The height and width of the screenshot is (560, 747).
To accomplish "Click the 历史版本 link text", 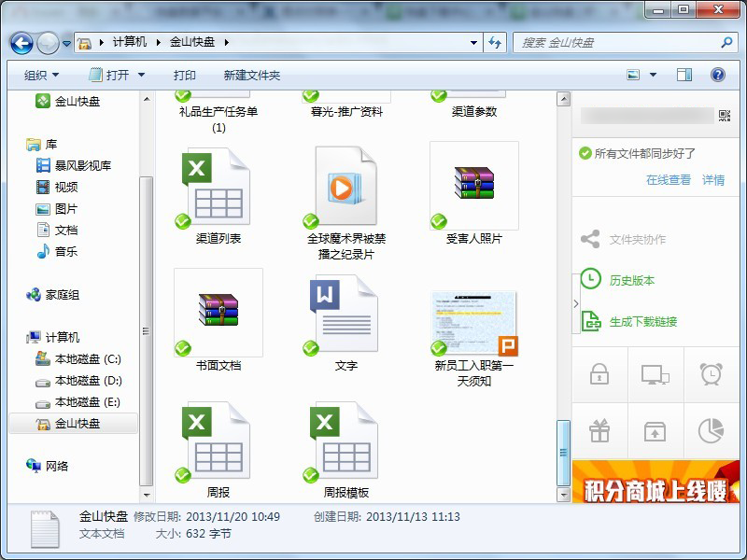I will tap(632, 281).
